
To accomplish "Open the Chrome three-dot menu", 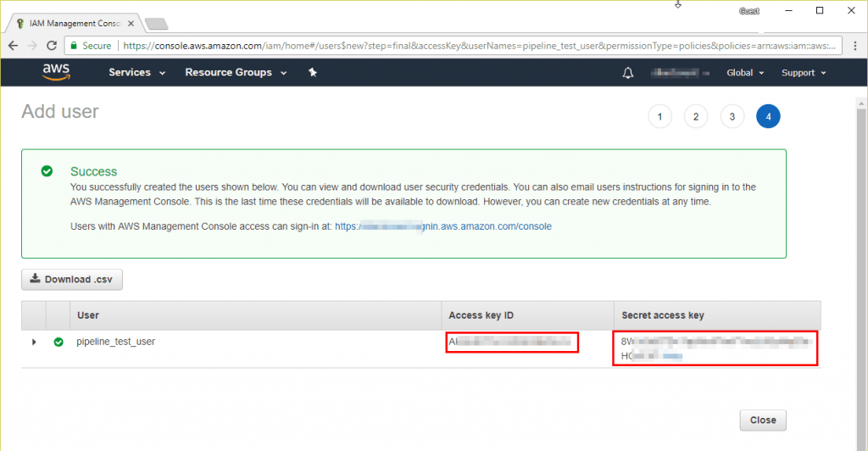I will [854, 45].
